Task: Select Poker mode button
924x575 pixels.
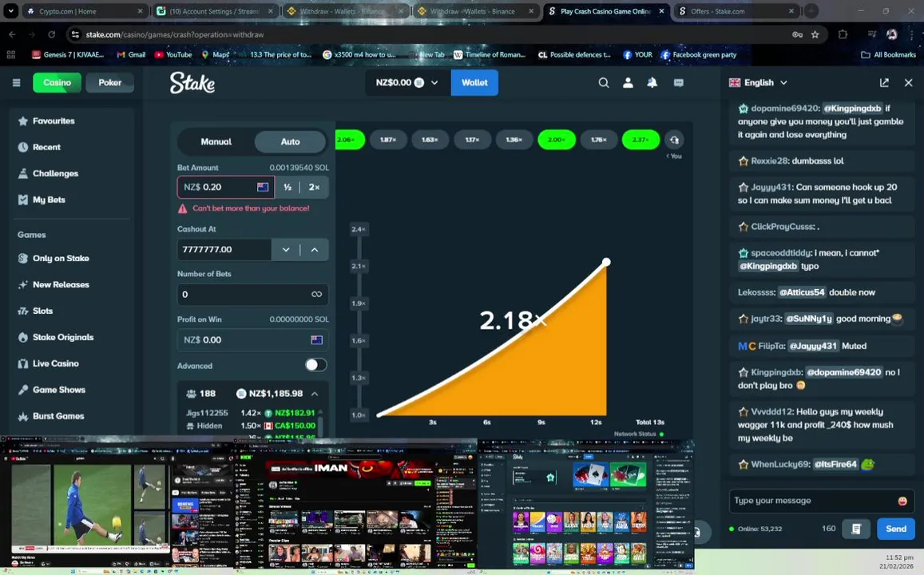Action: tap(109, 82)
